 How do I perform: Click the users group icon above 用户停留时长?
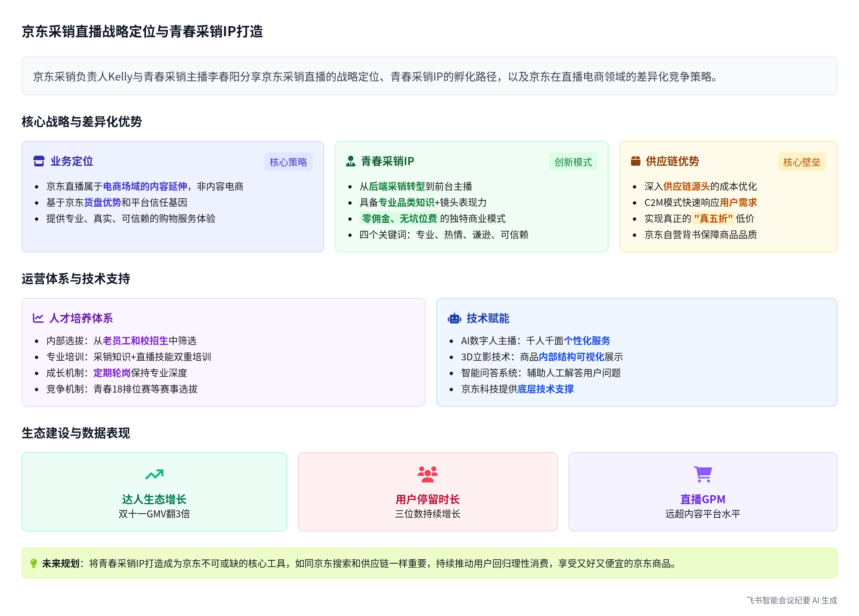(x=427, y=474)
